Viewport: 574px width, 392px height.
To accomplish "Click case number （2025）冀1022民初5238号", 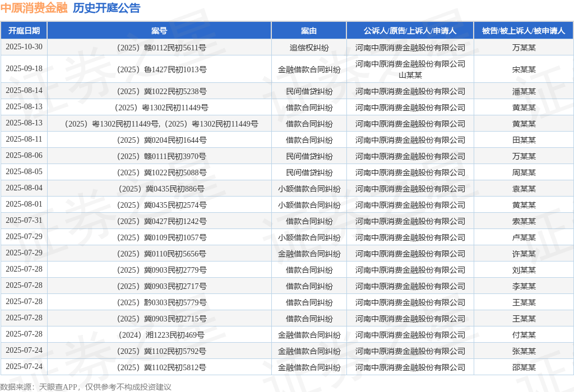I will coord(159,91).
